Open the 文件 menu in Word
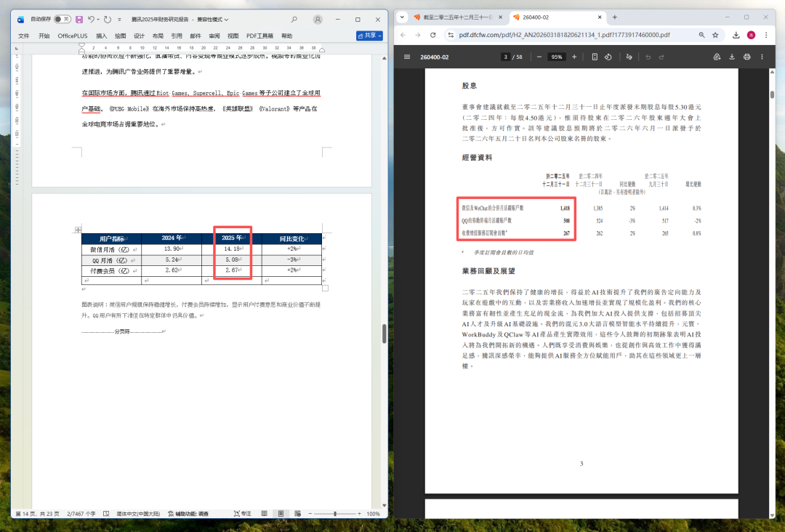This screenshot has height=532, width=785. tap(23, 36)
